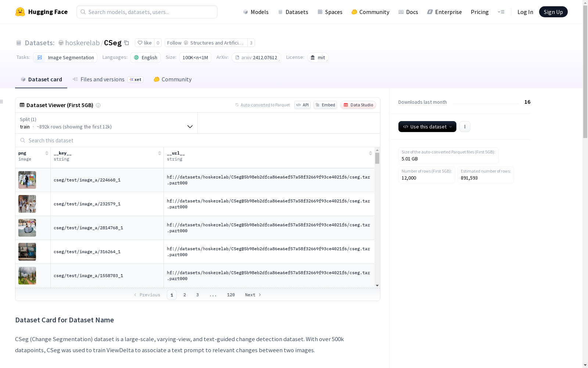
Task: Open thumbnail for image 1558703_1
Action: click(x=27, y=276)
